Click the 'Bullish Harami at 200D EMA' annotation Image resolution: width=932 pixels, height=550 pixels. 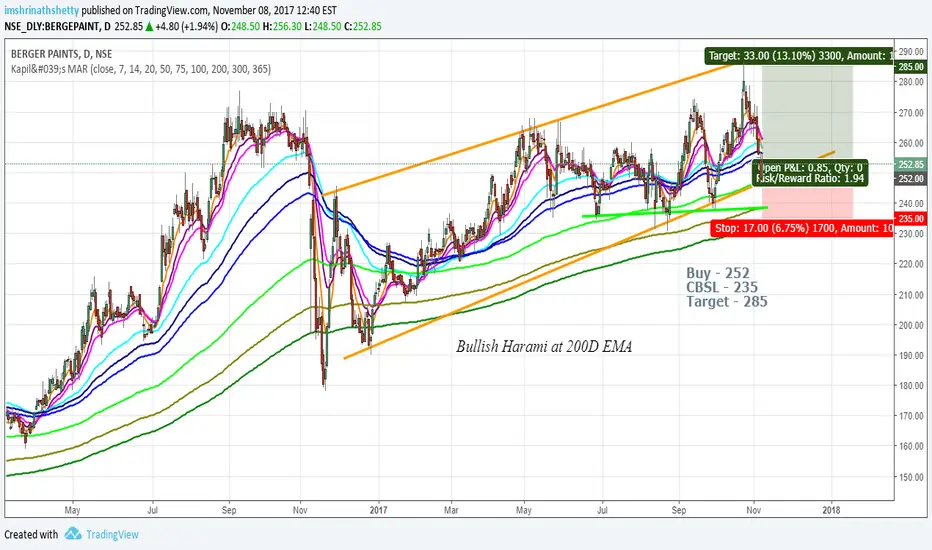click(544, 347)
